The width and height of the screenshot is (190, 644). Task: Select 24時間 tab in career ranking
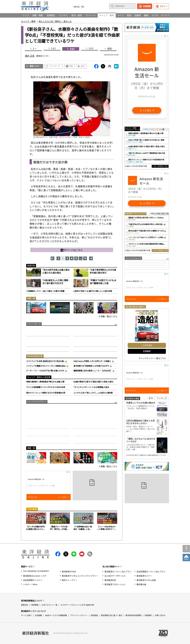tap(150, 129)
